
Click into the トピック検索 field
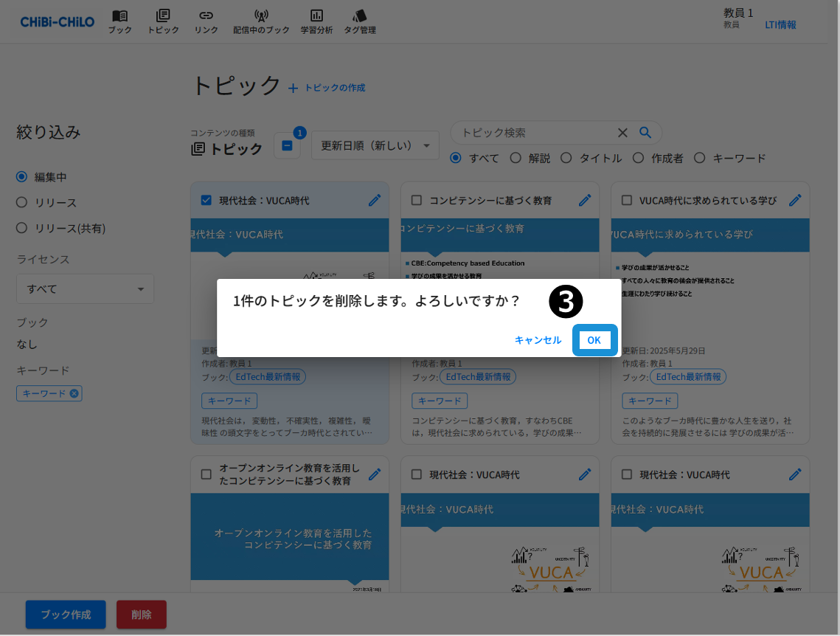(x=535, y=133)
